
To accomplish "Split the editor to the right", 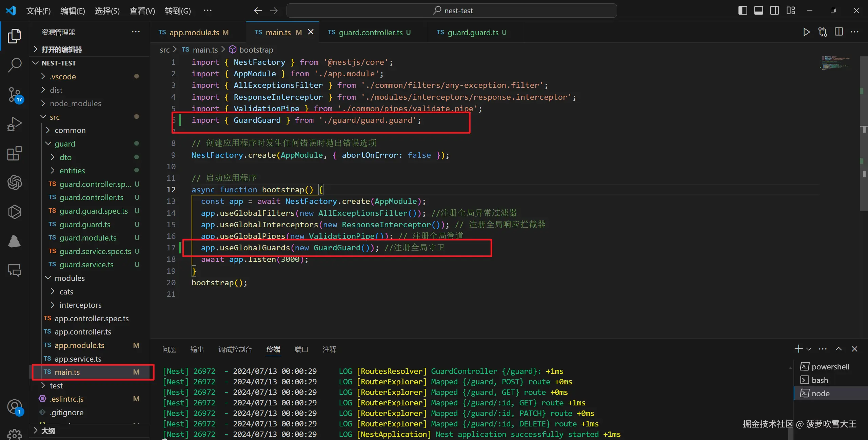I will (x=839, y=32).
